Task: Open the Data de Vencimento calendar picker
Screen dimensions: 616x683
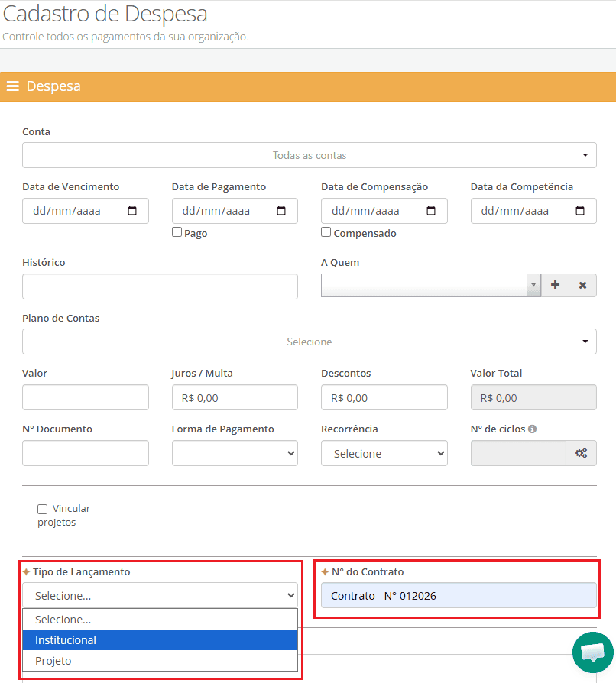Action: [132, 211]
